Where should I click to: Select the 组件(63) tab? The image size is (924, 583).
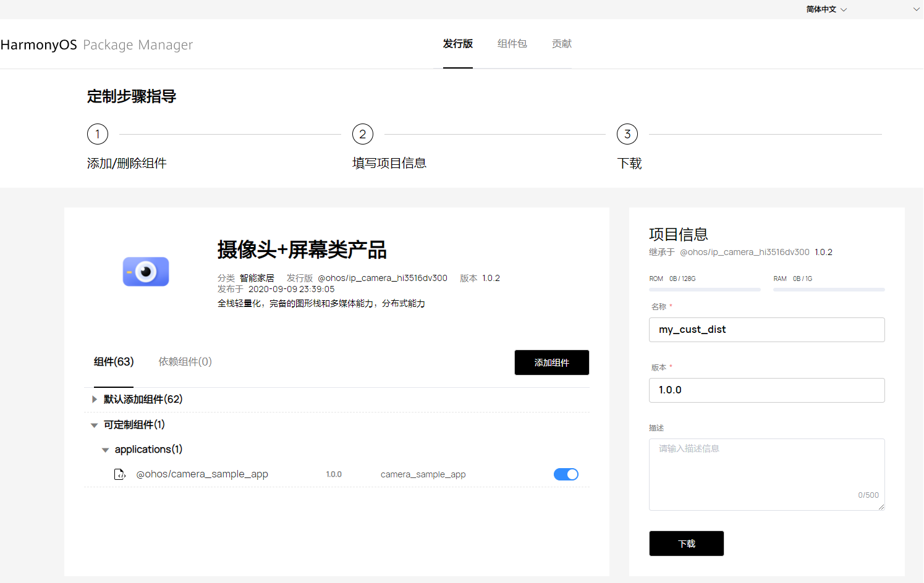tap(114, 362)
